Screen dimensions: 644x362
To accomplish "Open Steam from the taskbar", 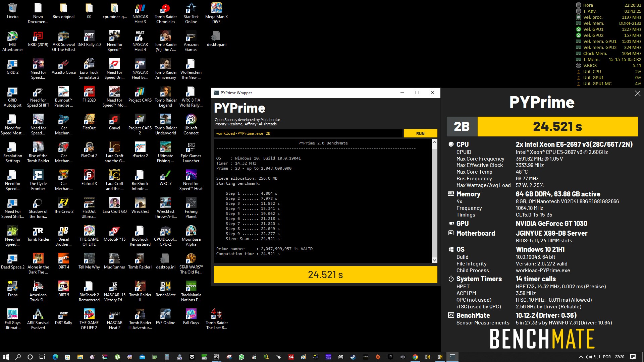I will coord(353,357).
